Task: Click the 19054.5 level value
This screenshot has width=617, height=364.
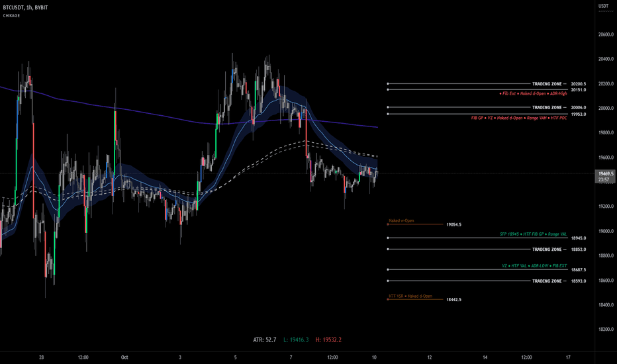Action: [x=453, y=225]
